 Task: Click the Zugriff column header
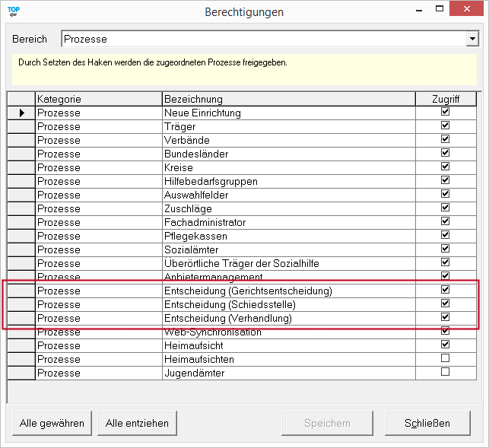pyautogui.click(x=445, y=99)
